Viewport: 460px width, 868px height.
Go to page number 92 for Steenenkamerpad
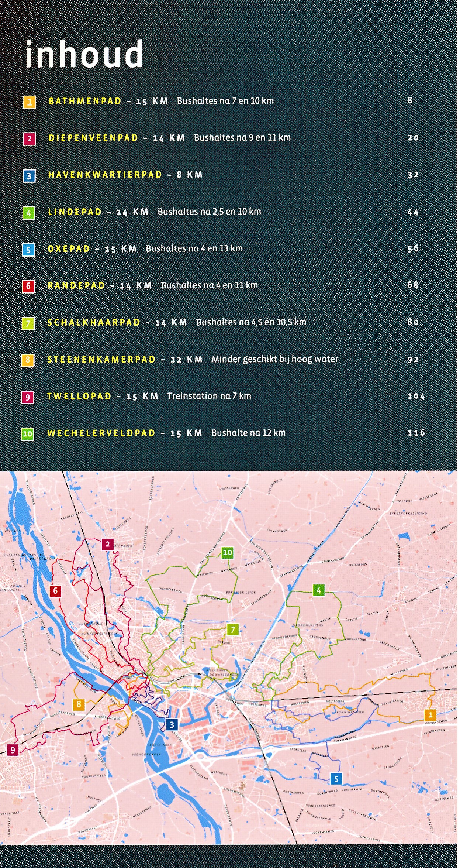413,360
